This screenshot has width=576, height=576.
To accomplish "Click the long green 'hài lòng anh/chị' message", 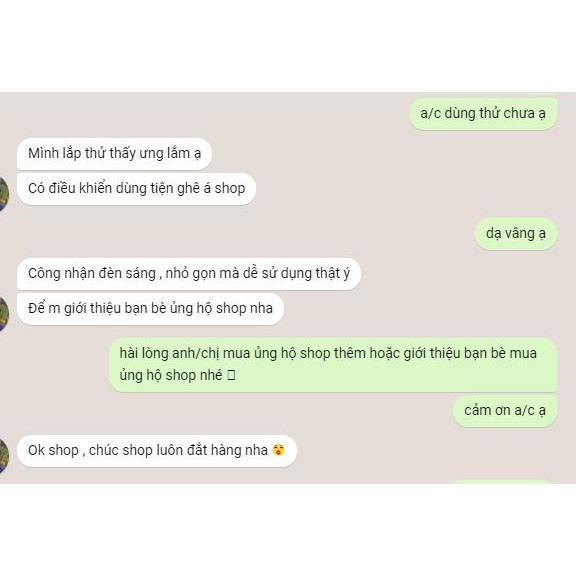I will click(333, 365).
